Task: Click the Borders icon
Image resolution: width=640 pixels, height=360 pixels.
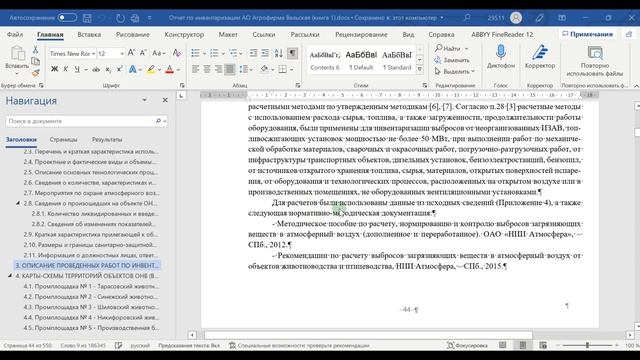Action: coord(282,69)
